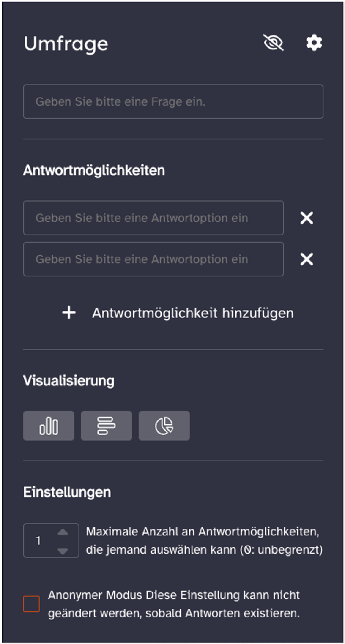Increase maximum answer count with up arrow

tap(63, 532)
